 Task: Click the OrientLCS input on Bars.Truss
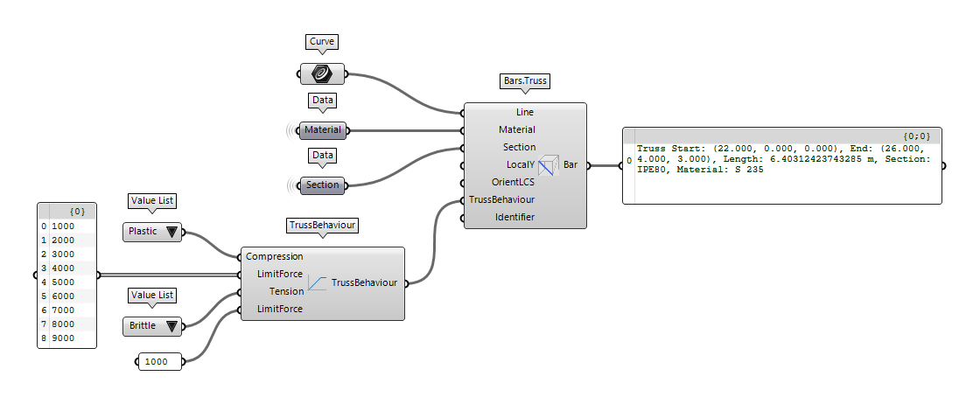click(x=514, y=182)
